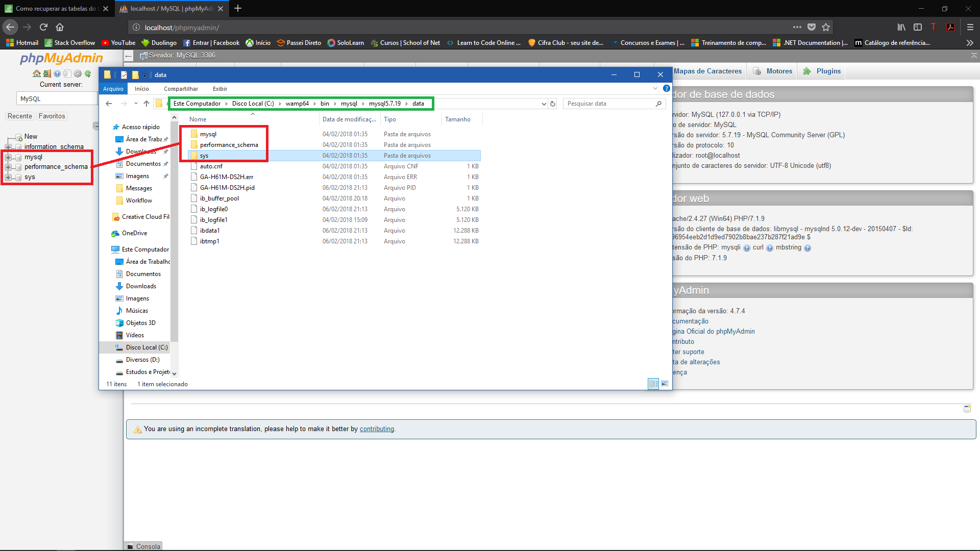This screenshot has width=980, height=551.
Task: Save page to Pocket icon
Action: pos(812,27)
